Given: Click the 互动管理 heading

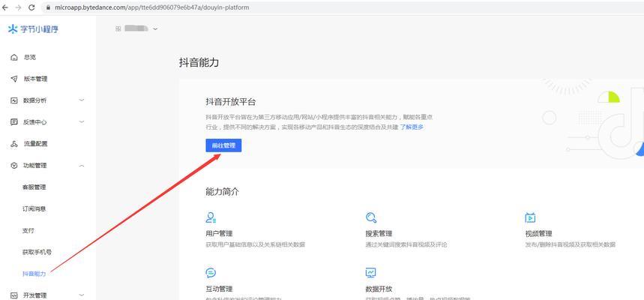Looking at the screenshot, I should tap(219, 289).
